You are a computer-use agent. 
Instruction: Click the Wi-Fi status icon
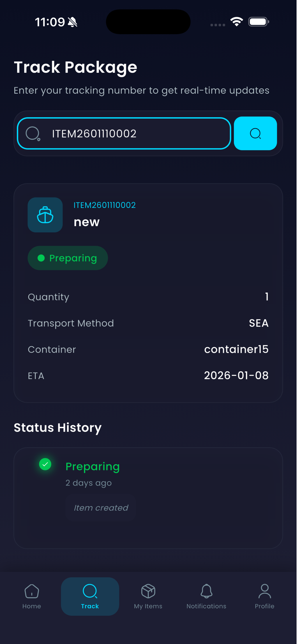(x=237, y=22)
